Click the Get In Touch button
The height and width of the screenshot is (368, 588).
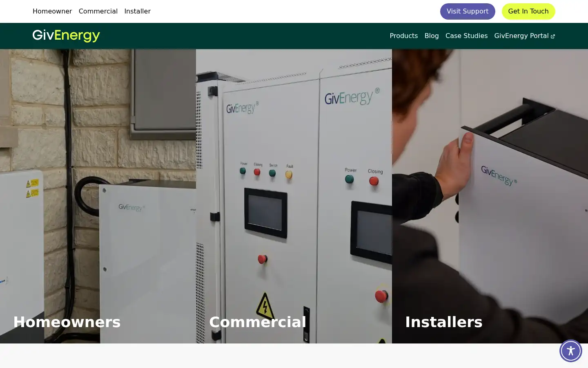point(528,11)
